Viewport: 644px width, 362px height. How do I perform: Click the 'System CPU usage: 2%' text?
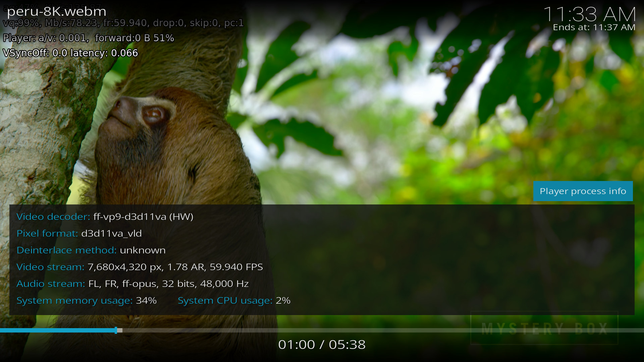[234, 300]
